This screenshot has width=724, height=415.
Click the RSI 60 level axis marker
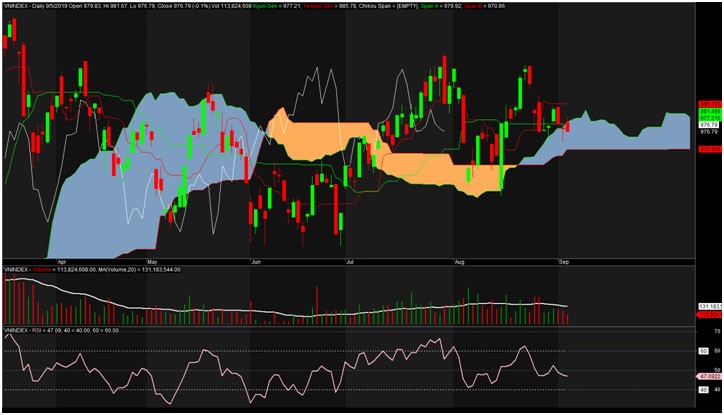click(x=703, y=351)
